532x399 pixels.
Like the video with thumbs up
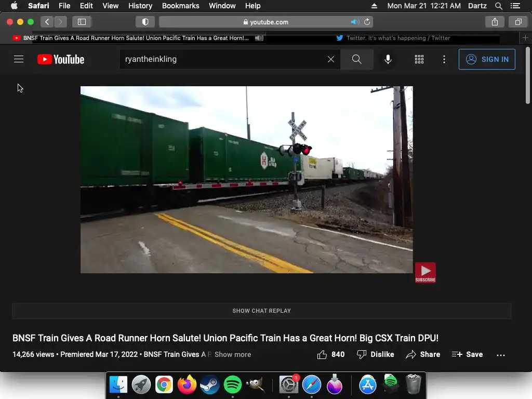tap(331, 354)
